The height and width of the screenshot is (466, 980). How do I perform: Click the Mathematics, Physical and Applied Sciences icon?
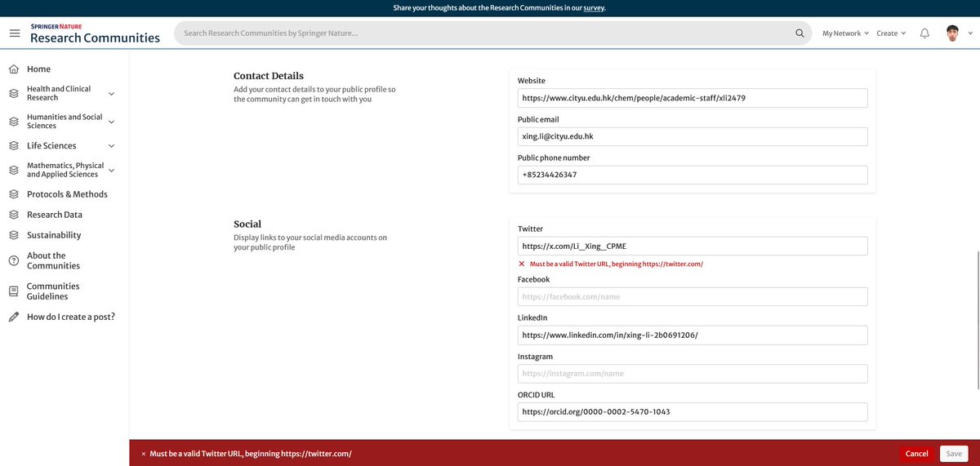pos(14,170)
